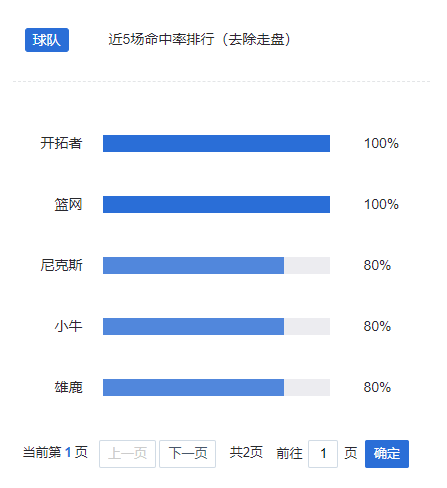Click the disabled 上一页 button

coord(127,454)
